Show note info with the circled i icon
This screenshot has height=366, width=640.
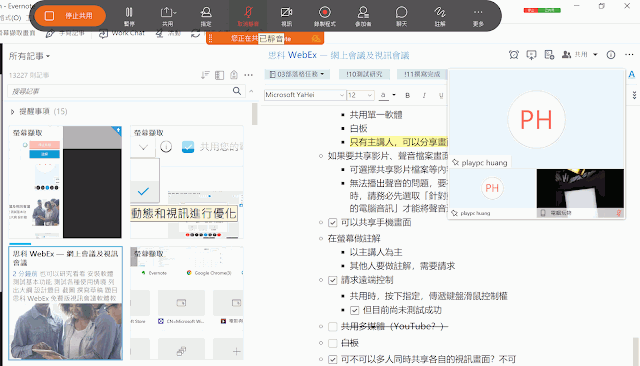pos(611,55)
